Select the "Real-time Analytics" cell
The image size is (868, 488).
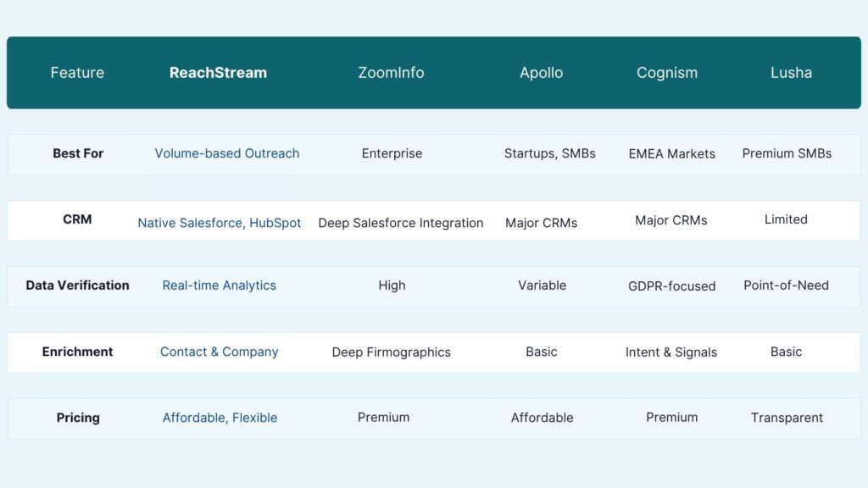pyautogui.click(x=220, y=285)
